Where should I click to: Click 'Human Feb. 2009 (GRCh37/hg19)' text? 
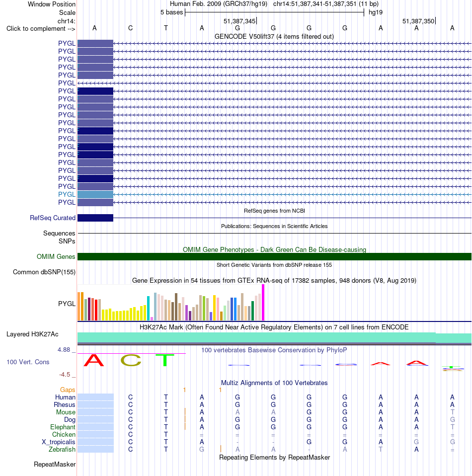pos(219,4)
